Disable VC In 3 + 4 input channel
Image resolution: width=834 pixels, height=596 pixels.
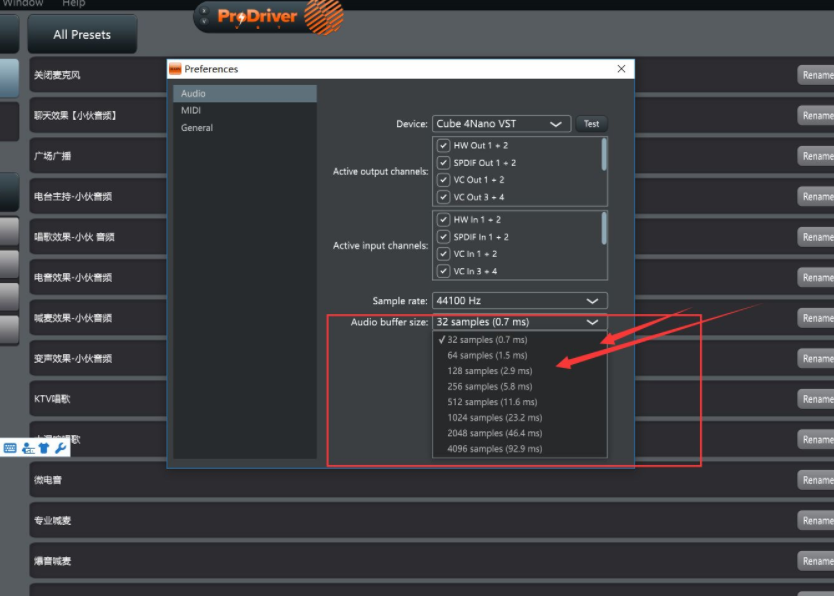point(443,271)
